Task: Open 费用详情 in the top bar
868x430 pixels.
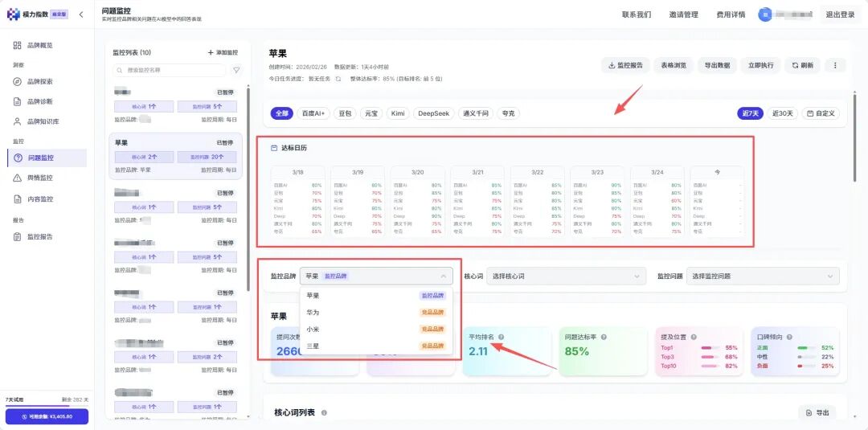Action: coord(731,15)
